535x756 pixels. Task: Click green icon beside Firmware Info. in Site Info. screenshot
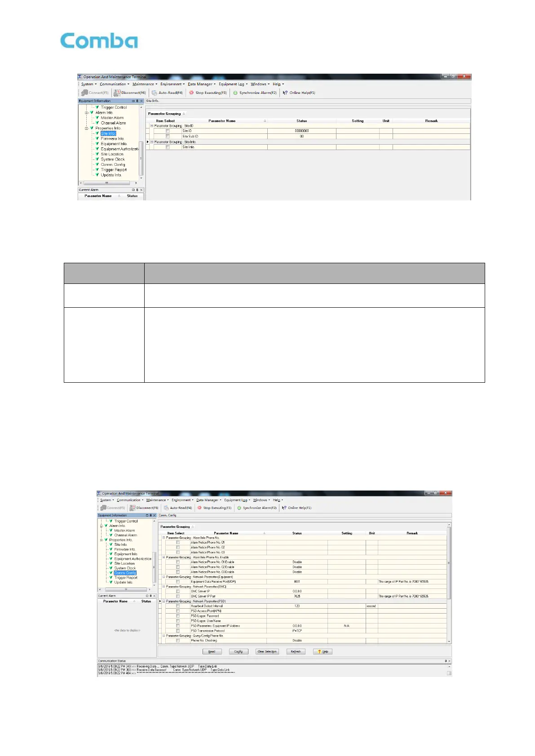(x=97, y=138)
